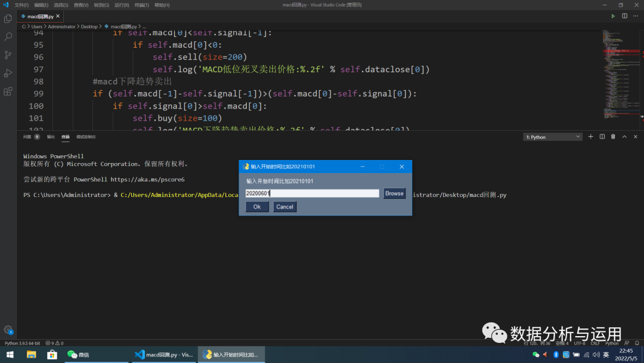Open the 文件(F) menu
The width and height of the screenshot is (644, 363).
click(x=21, y=5)
